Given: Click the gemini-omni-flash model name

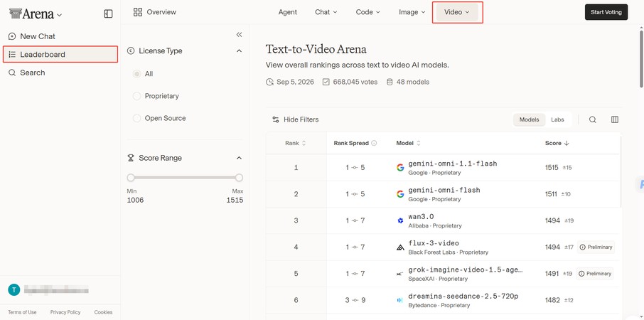Looking at the screenshot, I should (x=444, y=190).
